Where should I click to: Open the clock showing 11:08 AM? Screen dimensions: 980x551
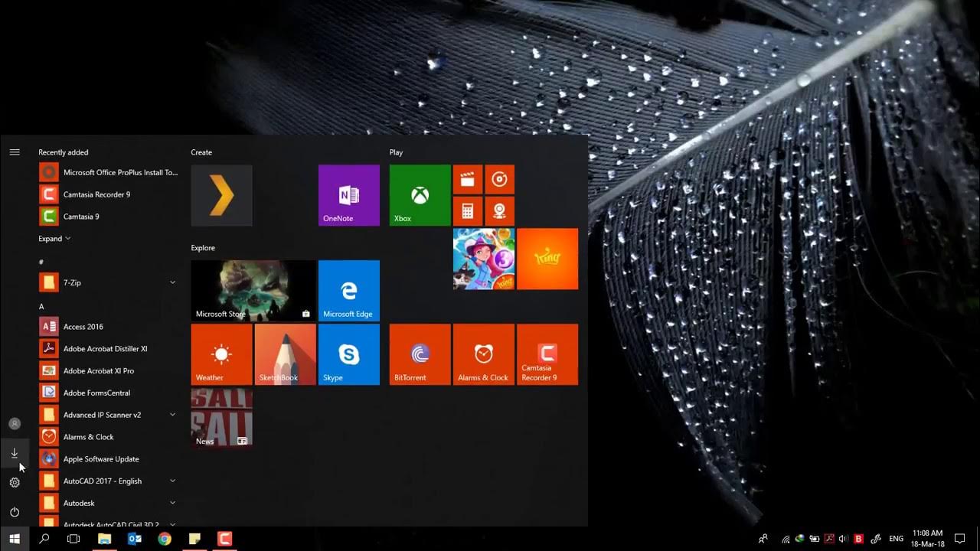tap(927, 538)
